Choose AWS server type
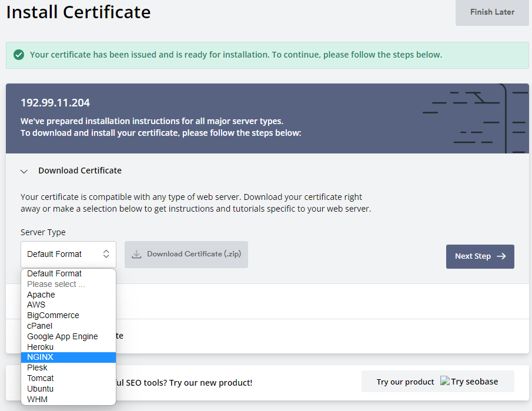Image resolution: width=532 pixels, height=411 pixels. click(69, 305)
